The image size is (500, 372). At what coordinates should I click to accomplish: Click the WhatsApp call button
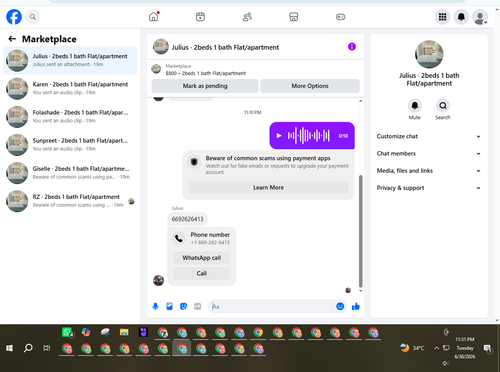202,258
